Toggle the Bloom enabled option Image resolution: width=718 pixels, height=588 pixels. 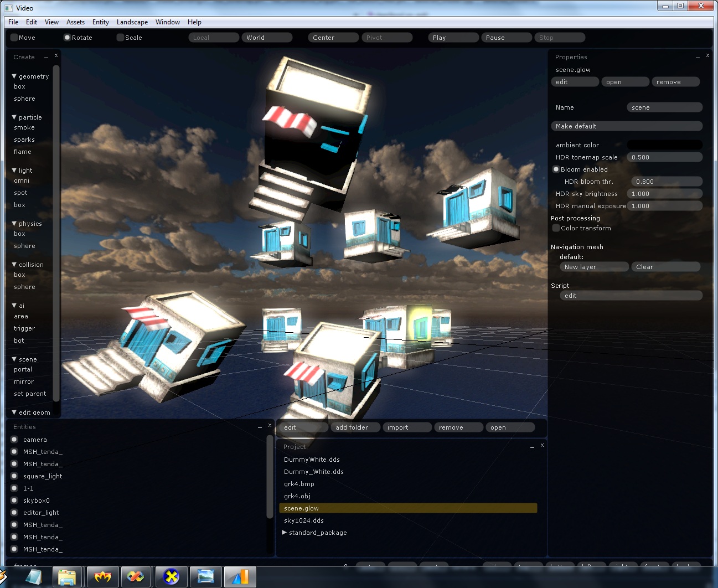[556, 169]
